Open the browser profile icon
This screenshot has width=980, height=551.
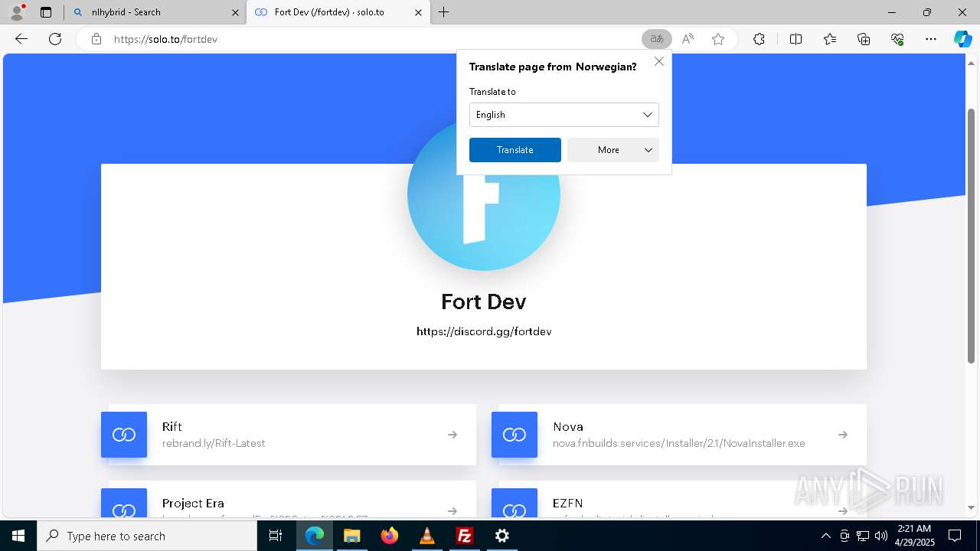[17, 12]
